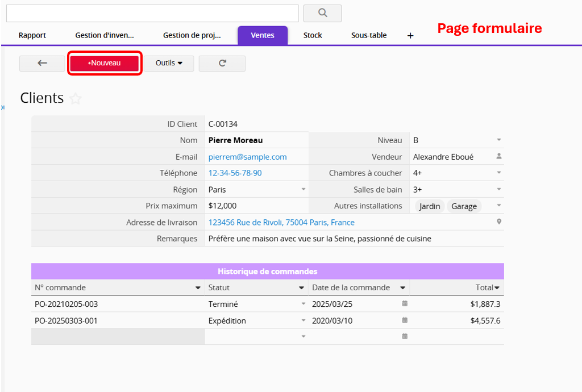Viewport: 582px width, 392px height.
Task: Switch to the Stock tab
Action: pyautogui.click(x=313, y=35)
